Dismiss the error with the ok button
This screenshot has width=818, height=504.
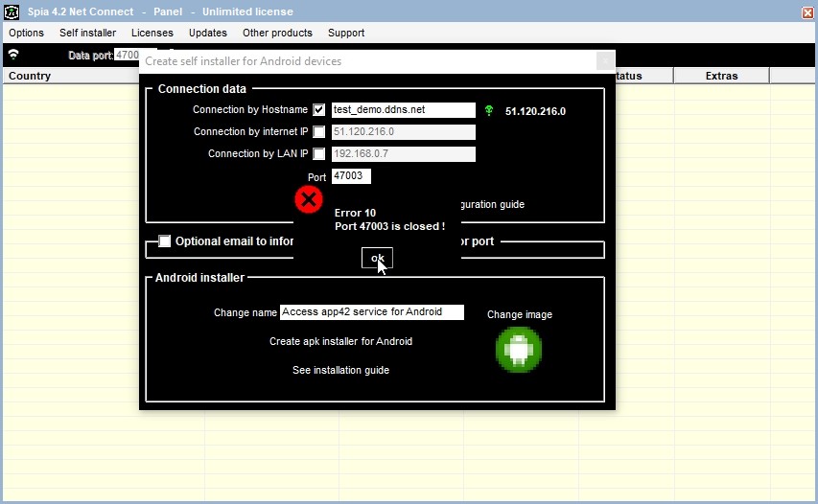click(377, 258)
